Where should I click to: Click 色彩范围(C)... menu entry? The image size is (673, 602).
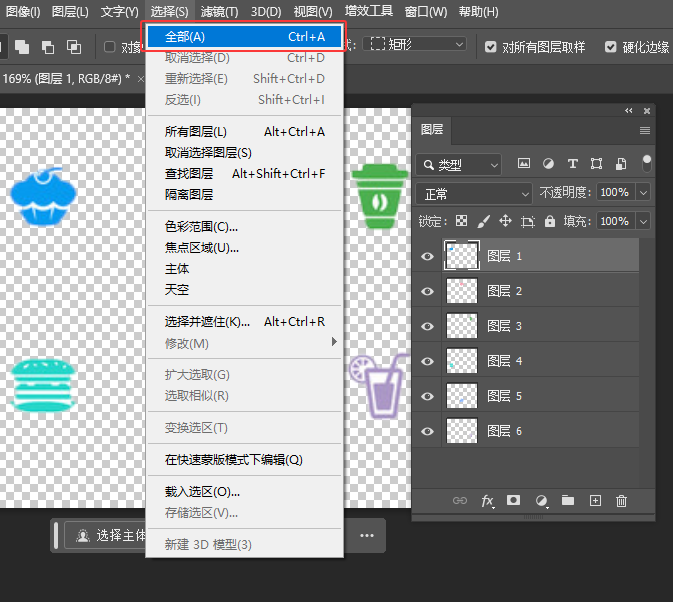pos(201,227)
